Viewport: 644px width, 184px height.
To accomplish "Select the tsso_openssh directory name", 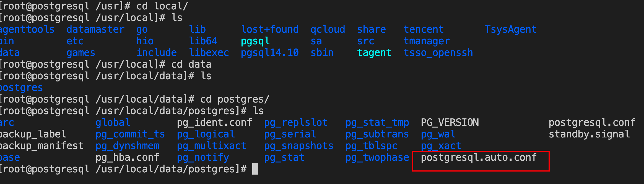I will (438, 53).
